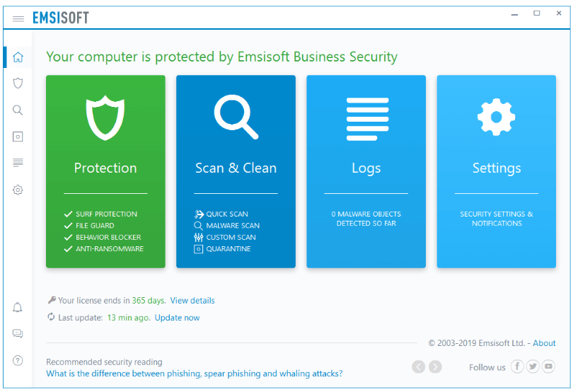Open Protection via sidebar shield icon
Image resolution: width=573 pixels, height=392 pixels.
[x=18, y=83]
